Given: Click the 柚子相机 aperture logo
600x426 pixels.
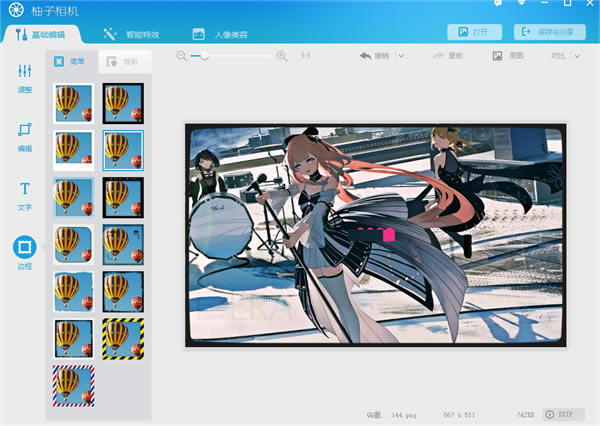Looking at the screenshot, I should 16,10.
